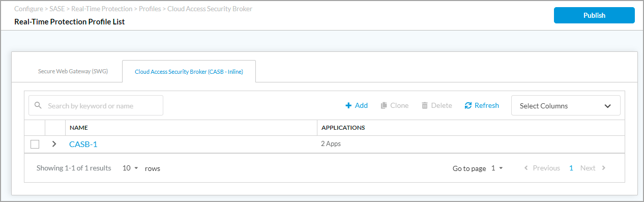Click the NAME column header

pos(79,128)
